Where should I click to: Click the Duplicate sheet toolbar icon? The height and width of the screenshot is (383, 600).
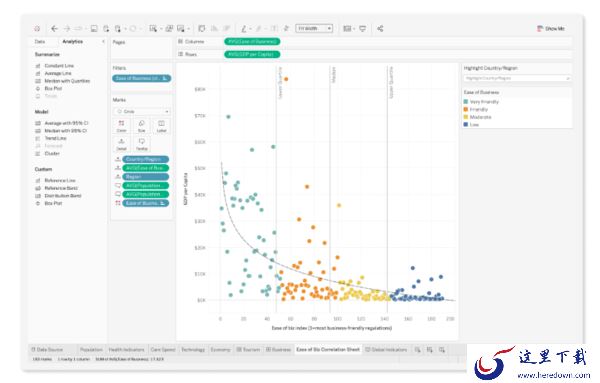pyautogui.click(x=169, y=29)
